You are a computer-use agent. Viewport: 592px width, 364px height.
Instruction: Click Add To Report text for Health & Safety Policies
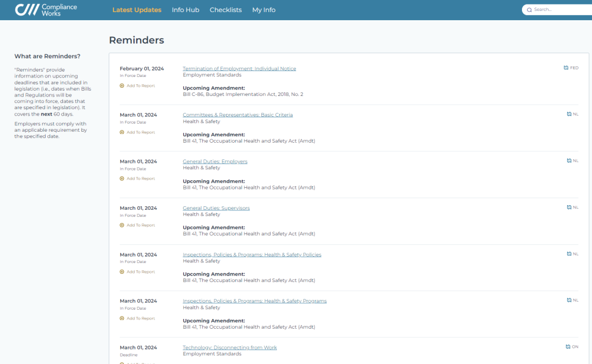point(140,272)
